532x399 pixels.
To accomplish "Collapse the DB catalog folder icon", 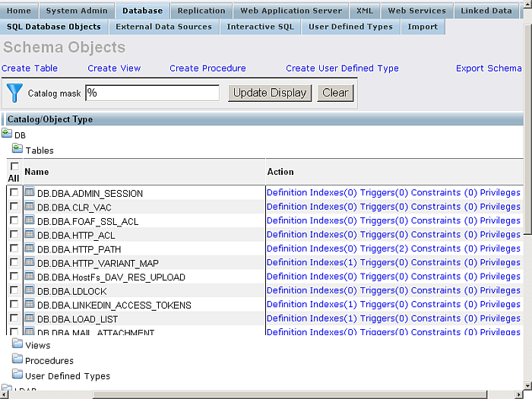I will [7, 133].
